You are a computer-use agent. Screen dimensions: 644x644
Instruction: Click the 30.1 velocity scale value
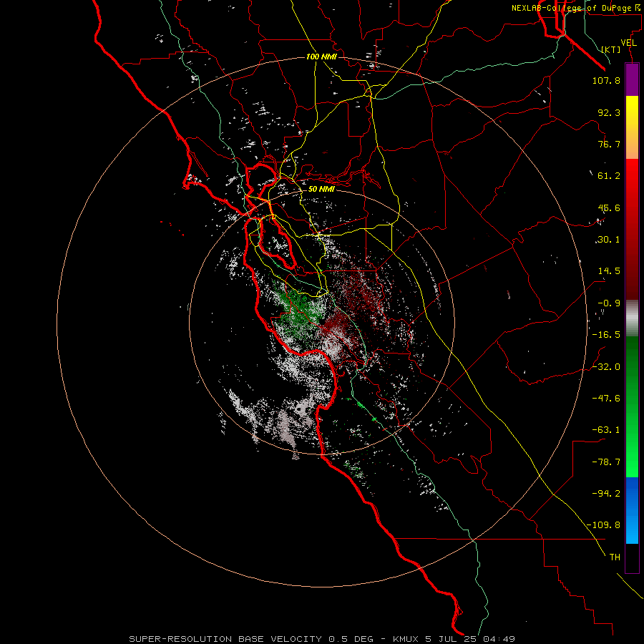609,240
